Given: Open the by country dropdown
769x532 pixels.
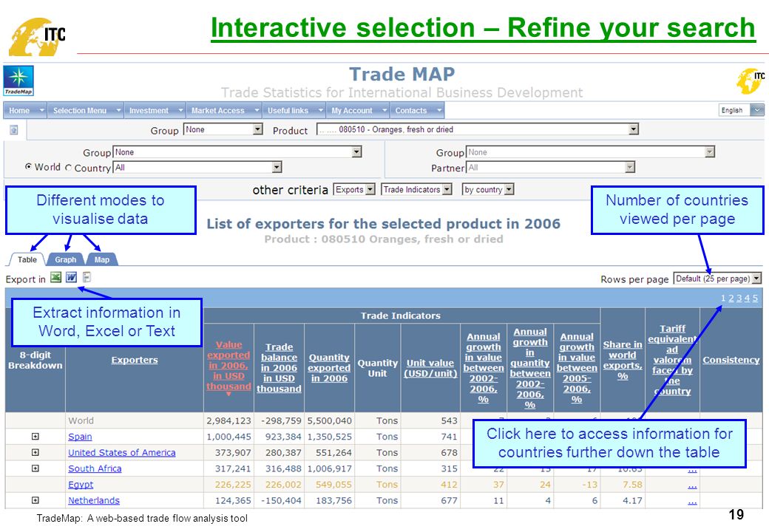Looking at the screenshot, I should (488, 190).
